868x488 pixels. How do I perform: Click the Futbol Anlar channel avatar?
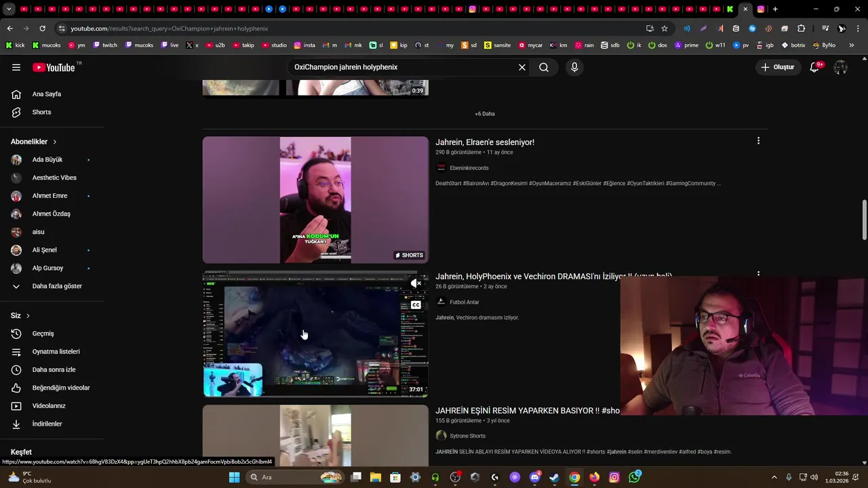(x=441, y=302)
